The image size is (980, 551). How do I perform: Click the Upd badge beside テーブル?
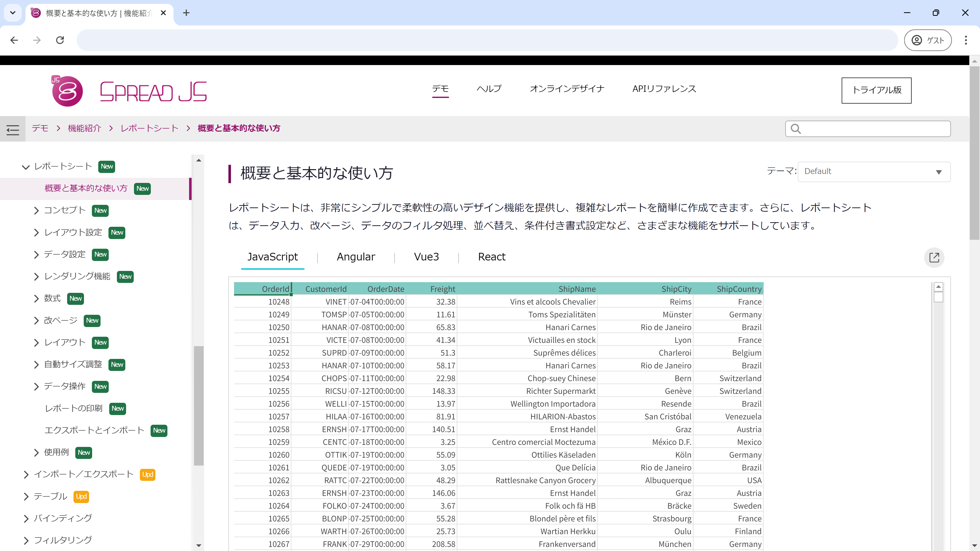coord(81,497)
